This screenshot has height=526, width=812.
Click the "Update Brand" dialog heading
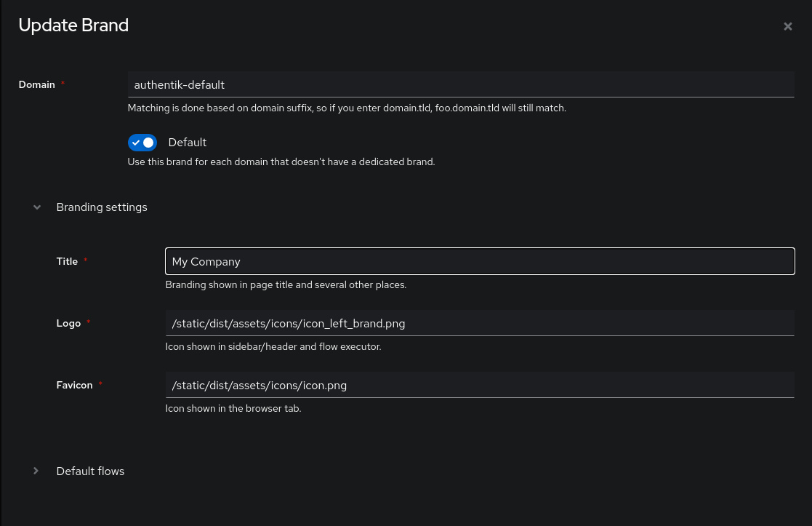[x=73, y=25]
